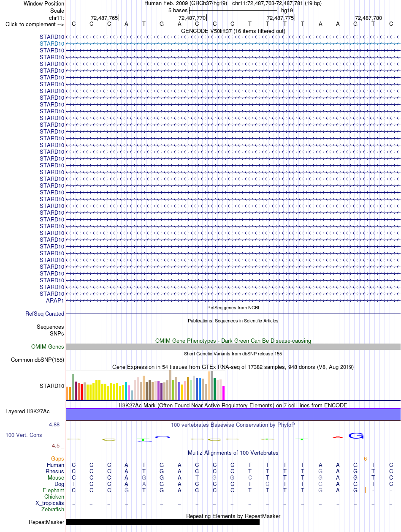Click the hg19 text by the scale bar
Image resolution: width=401 pixels, height=532 pixels.
pyautogui.click(x=287, y=11)
